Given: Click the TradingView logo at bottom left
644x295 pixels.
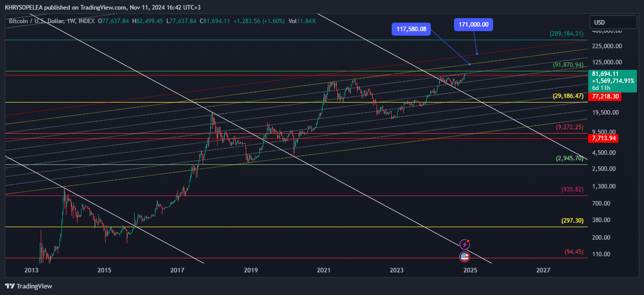Looking at the screenshot, I should (x=29, y=286).
